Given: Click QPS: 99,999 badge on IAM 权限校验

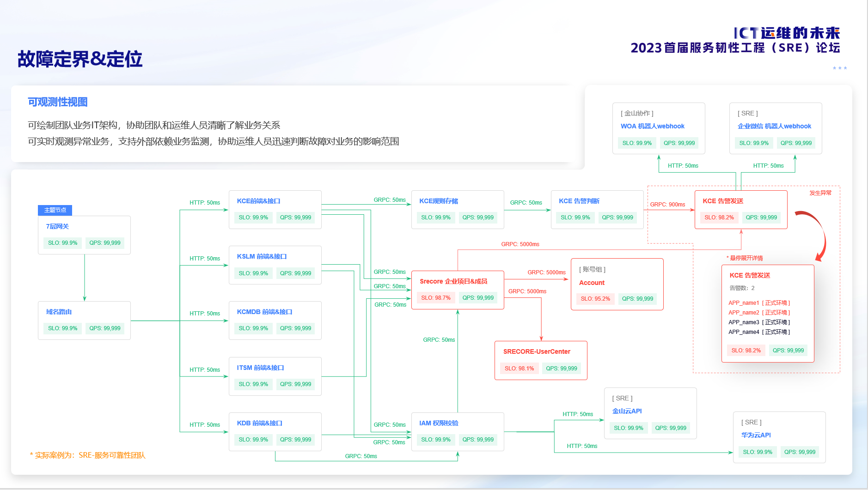Looking at the screenshot, I should 478,440.
